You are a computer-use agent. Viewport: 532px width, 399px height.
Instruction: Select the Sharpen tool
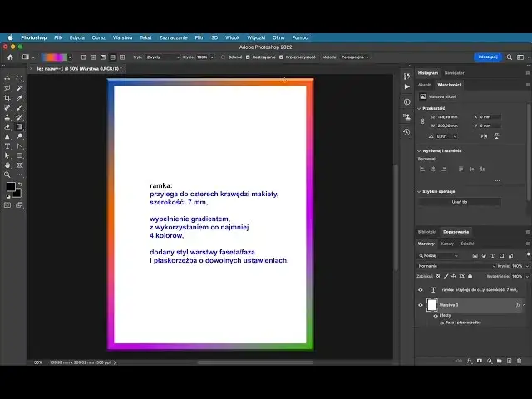pos(7,136)
